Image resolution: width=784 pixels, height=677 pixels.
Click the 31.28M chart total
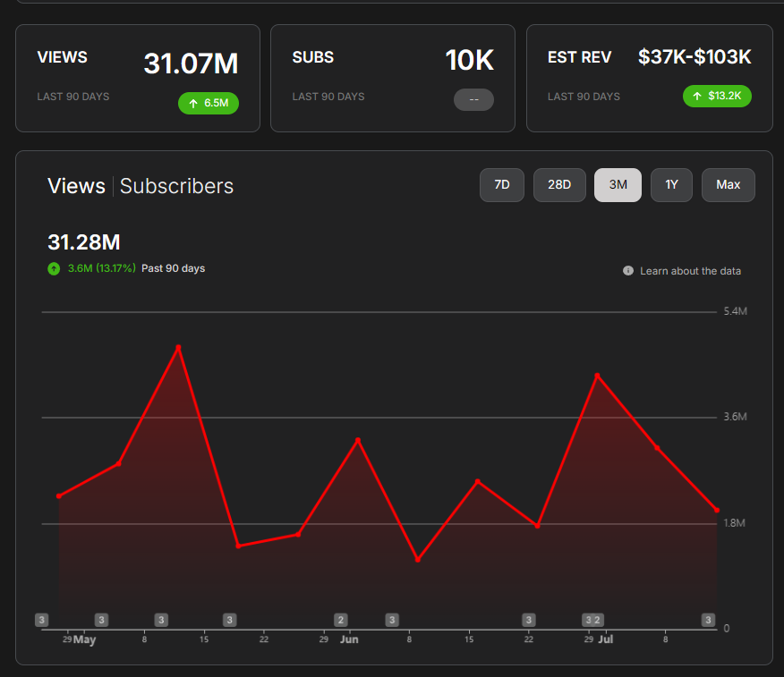[84, 242]
